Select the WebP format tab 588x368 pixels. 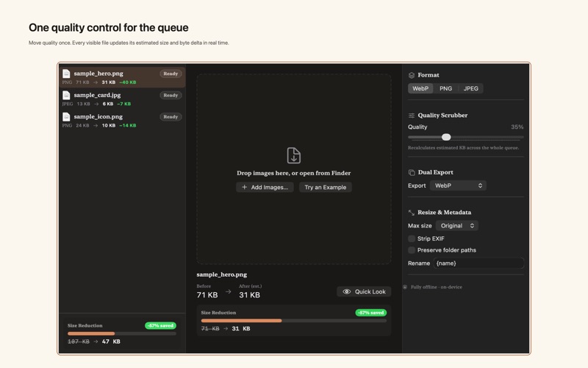(x=420, y=88)
